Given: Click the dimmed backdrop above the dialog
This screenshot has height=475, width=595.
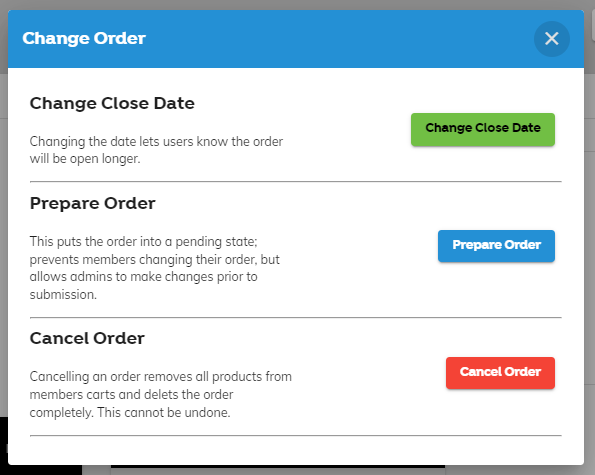Looking at the screenshot, I should point(296,5).
